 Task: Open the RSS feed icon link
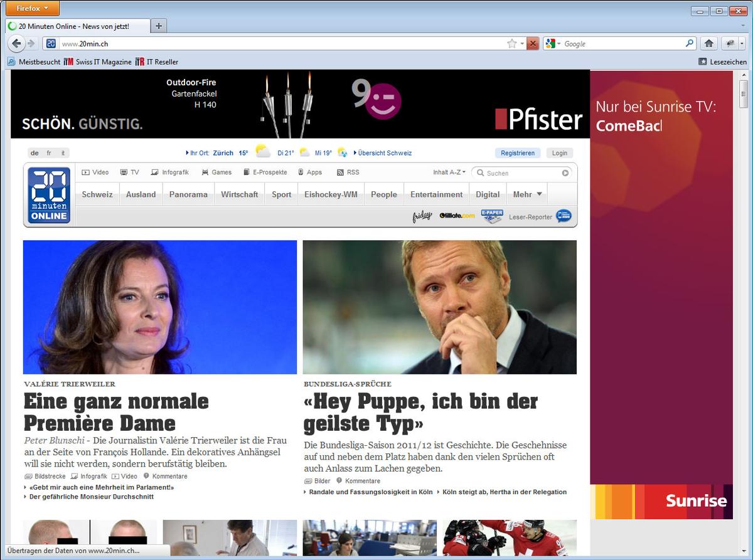pos(348,172)
